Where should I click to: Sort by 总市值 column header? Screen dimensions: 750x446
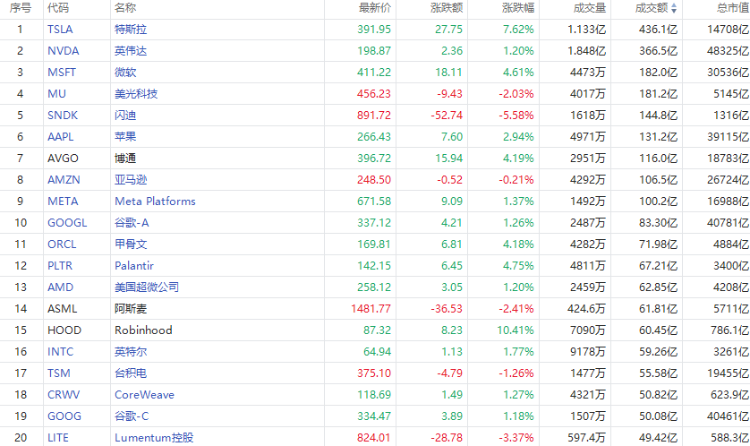[733, 8]
